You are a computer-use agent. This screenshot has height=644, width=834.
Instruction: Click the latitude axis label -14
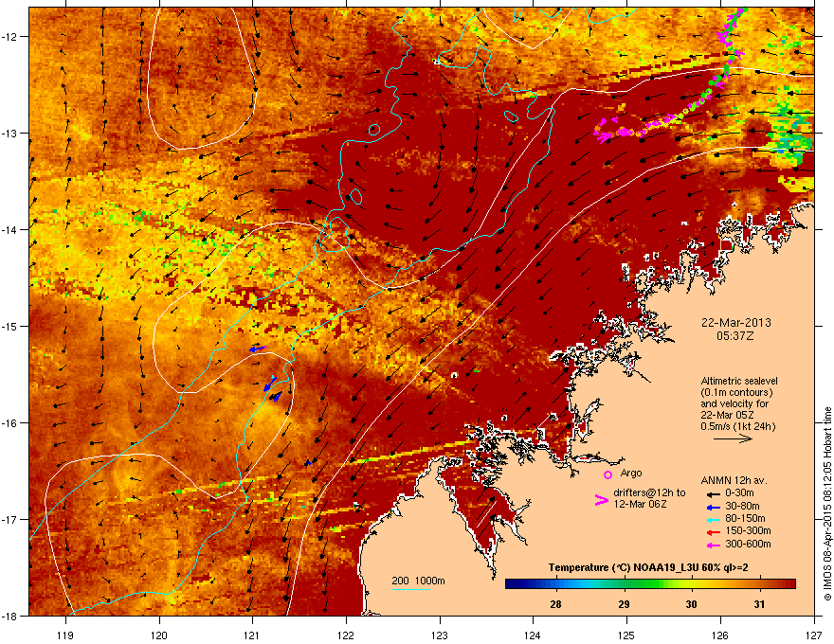click(9, 229)
